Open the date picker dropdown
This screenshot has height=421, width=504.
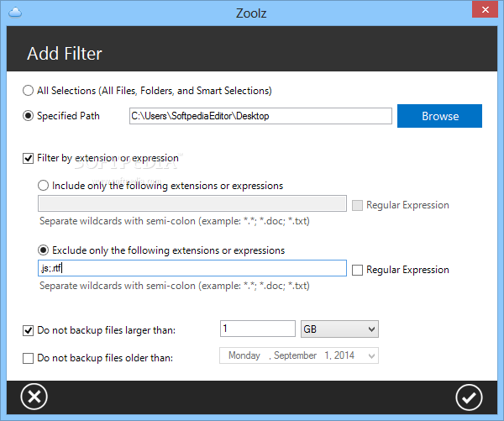click(372, 355)
